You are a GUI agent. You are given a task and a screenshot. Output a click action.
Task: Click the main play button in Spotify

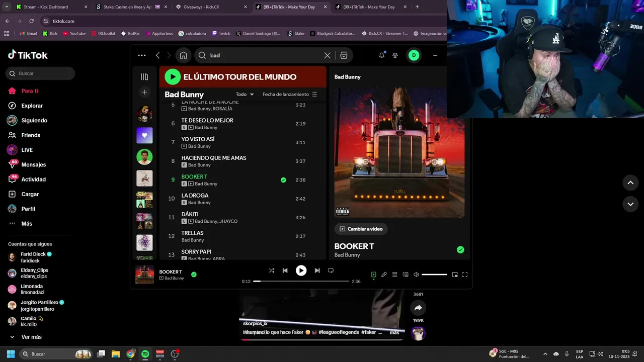(301, 270)
